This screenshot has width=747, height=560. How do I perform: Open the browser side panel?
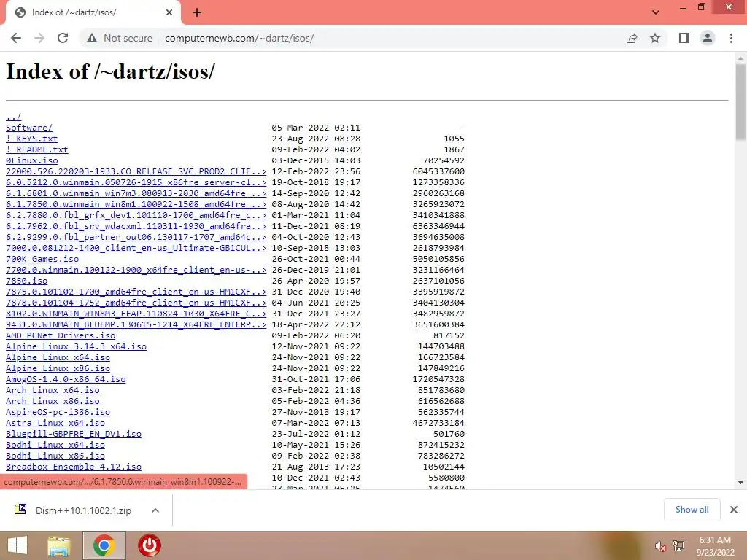pos(684,38)
